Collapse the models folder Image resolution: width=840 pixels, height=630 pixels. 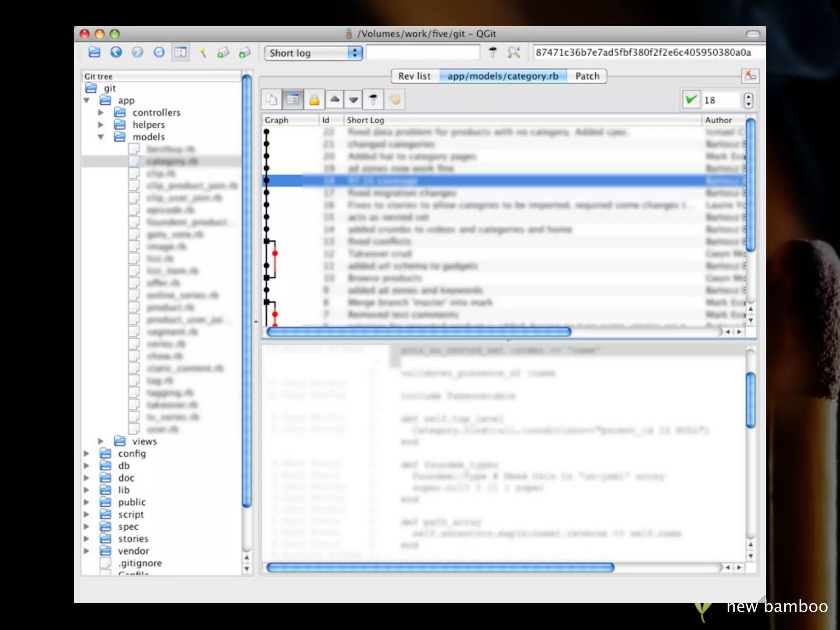pos(101,137)
